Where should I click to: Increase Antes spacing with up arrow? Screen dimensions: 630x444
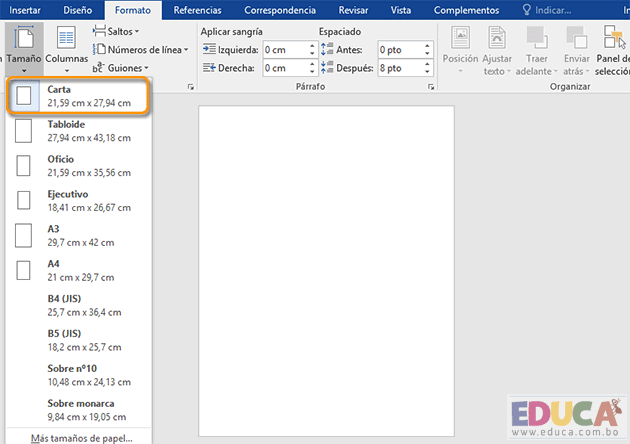click(427, 46)
